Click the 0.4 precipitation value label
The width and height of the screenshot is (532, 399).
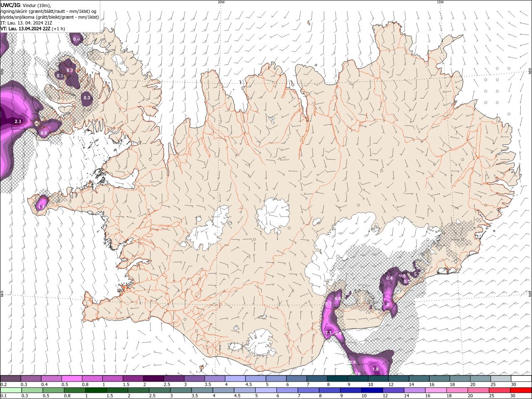click(389, 278)
